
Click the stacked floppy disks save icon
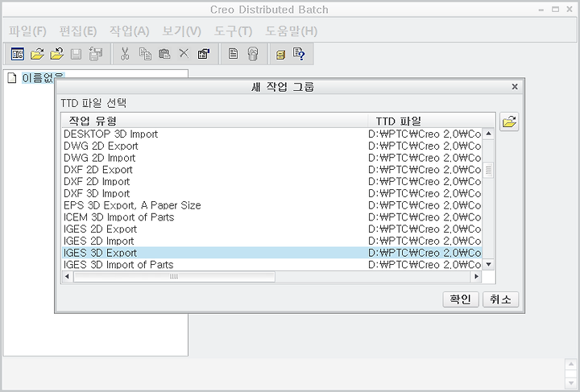click(96, 54)
